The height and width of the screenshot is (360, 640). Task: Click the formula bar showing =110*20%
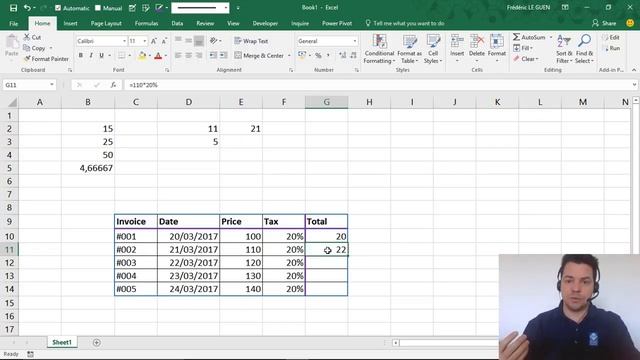coord(378,85)
